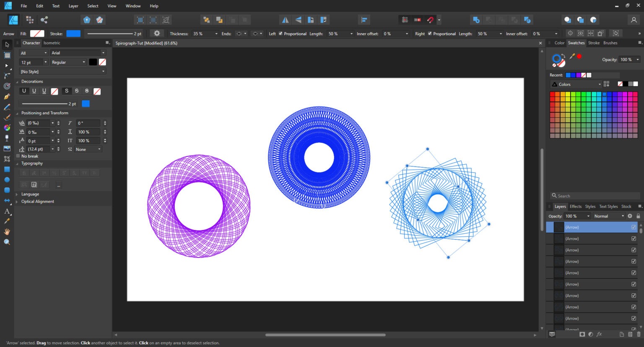Expand the Typography section
The image size is (644, 347).
[x=17, y=163]
